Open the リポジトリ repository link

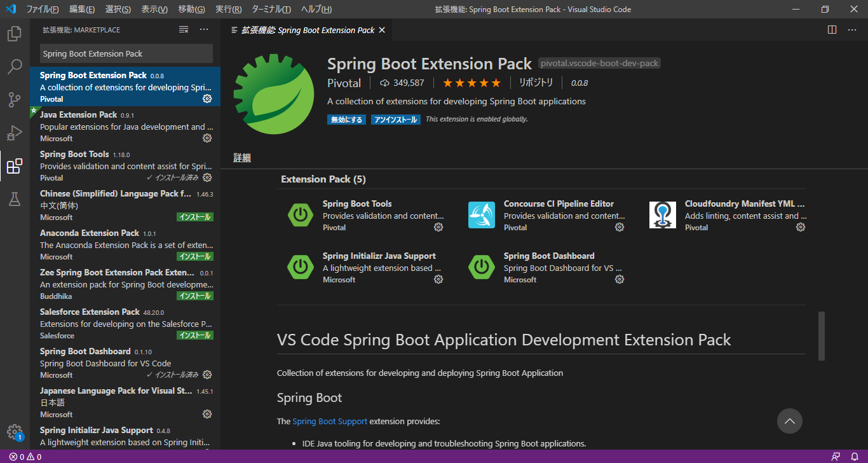pyautogui.click(x=536, y=83)
